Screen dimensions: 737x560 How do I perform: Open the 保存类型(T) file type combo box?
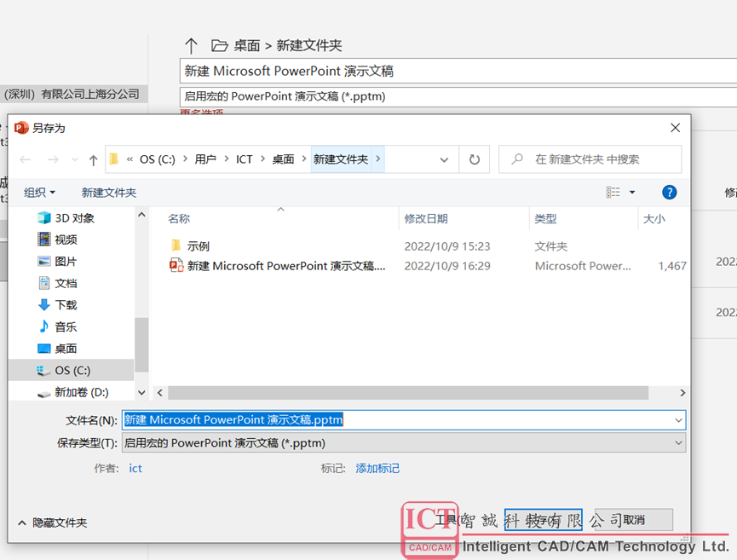404,443
